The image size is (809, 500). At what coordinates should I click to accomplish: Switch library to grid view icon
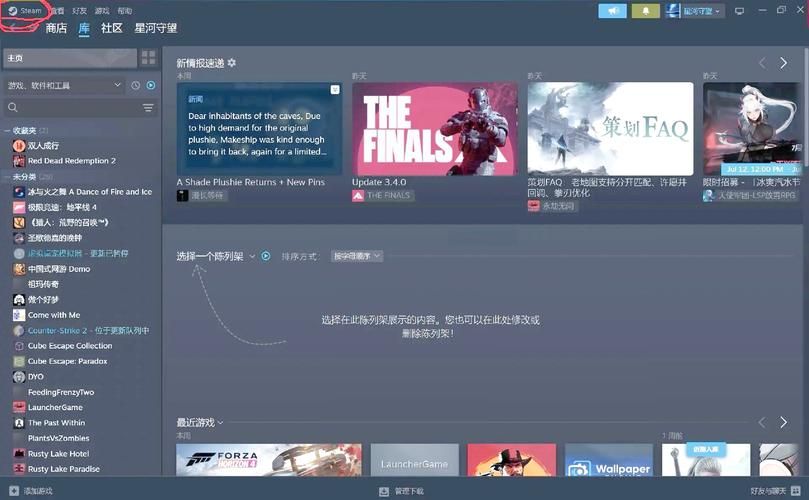(x=148, y=58)
